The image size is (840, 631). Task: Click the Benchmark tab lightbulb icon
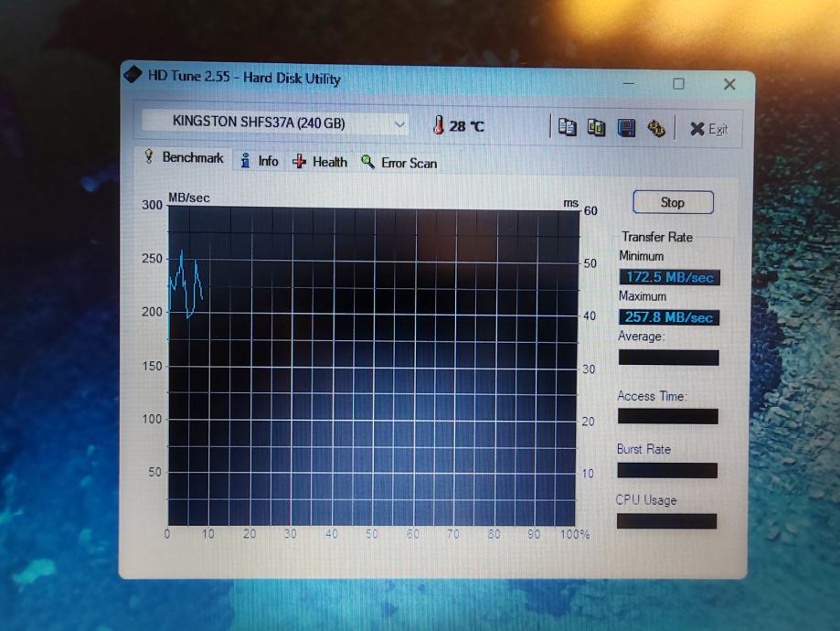point(149,156)
